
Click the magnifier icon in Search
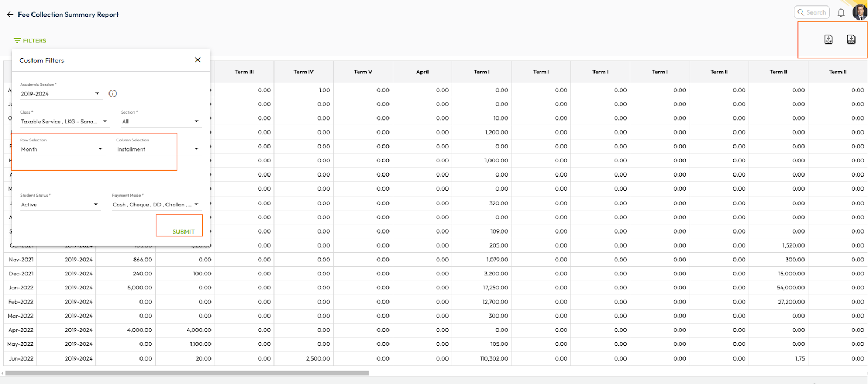(801, 12)
